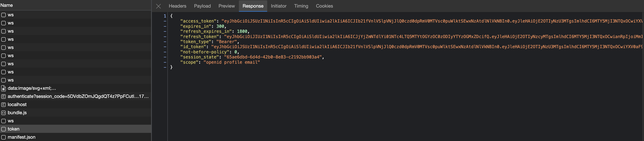Click the document icon beside localhost
Viewport: 644px width, 141px height.
point(3,104)
